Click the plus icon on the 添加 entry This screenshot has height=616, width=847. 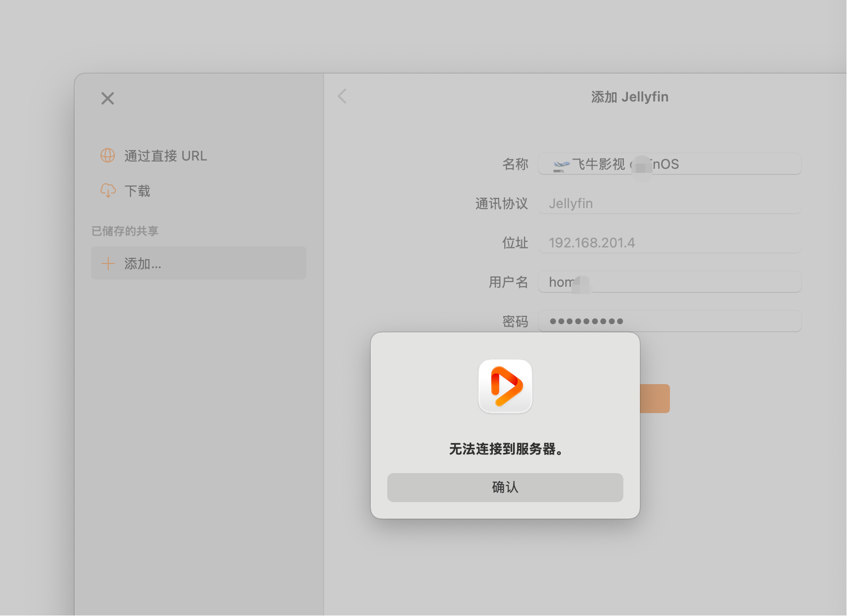(108, 263)
